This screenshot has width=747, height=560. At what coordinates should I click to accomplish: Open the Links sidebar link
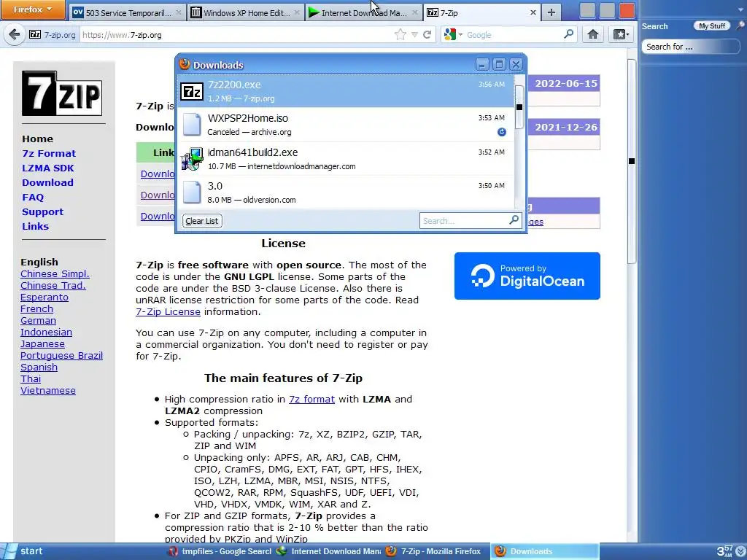click(x=35, y=226)
